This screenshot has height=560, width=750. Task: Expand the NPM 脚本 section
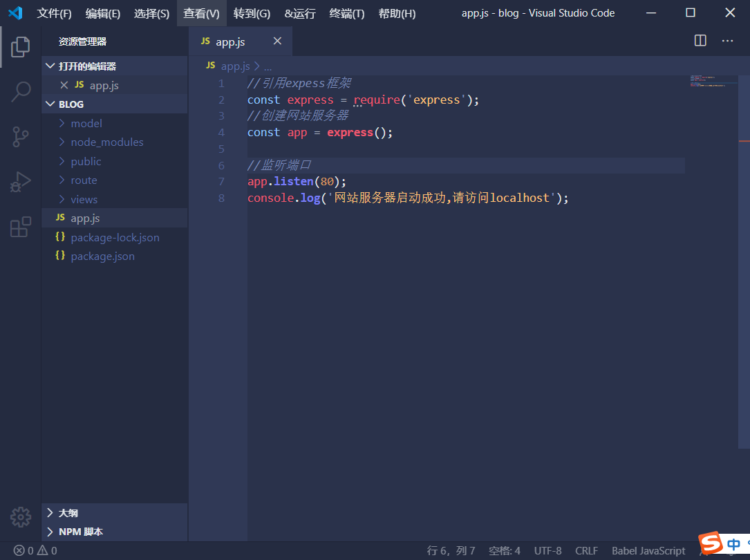pyautogui.click(x=80, y=532)
